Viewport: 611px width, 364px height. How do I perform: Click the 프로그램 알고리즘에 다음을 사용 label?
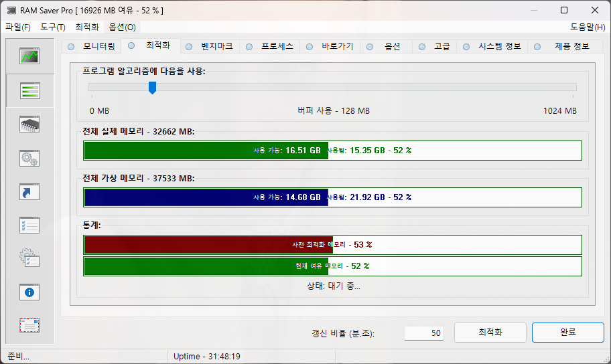pyautogui.click(x=144, y=71)
